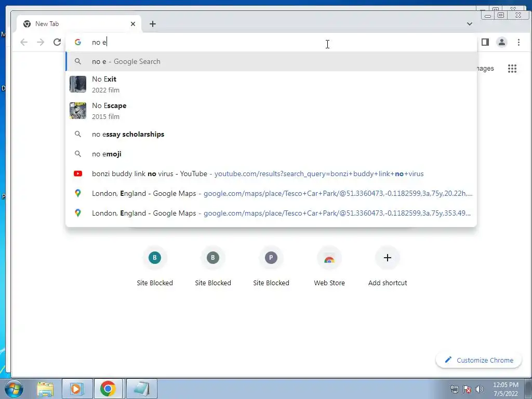Click the Customize Chrome button
The image size is (532, 399).
coord(478,360)
